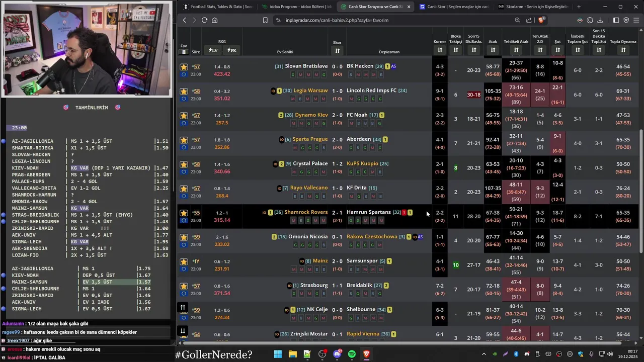
Task: Open the extensions puzzle icon
Action: coord(590,20)
